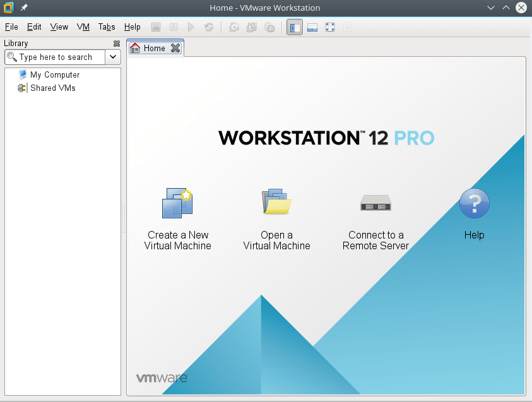The height and width of the screenshot is (402, 532).
Task: Click the Library panel heading
Action: 16,44
